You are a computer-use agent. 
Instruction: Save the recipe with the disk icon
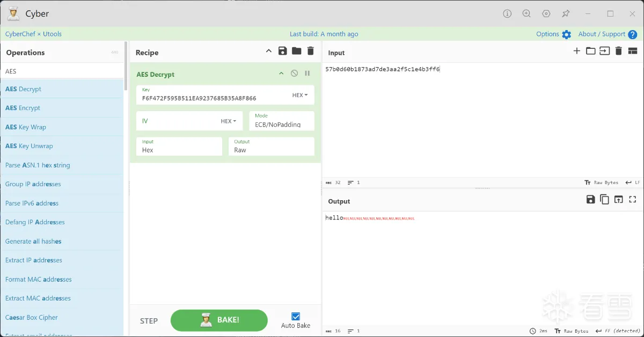point(283,51)
